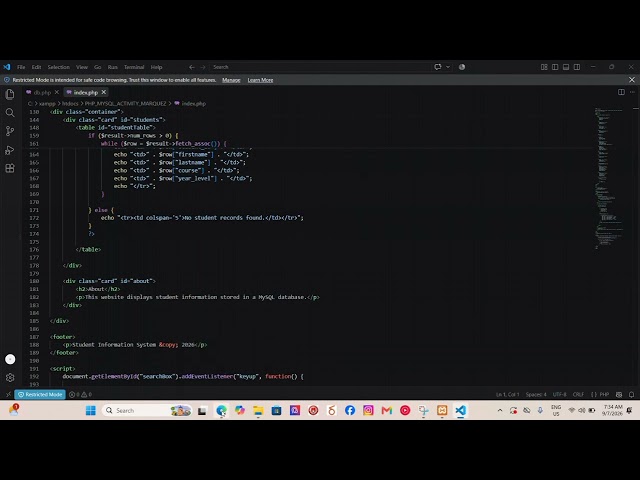Open the errors and warnings counter

coord(80,394)
